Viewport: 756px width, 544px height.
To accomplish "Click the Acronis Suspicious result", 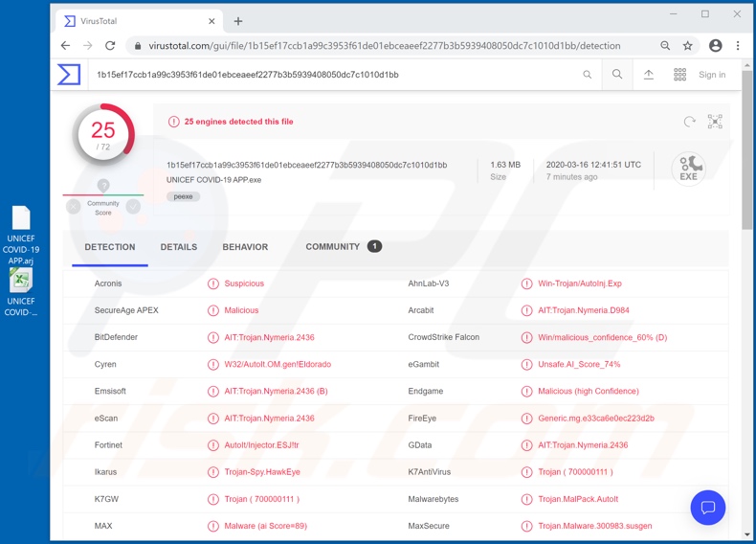I will pos(244,283).
